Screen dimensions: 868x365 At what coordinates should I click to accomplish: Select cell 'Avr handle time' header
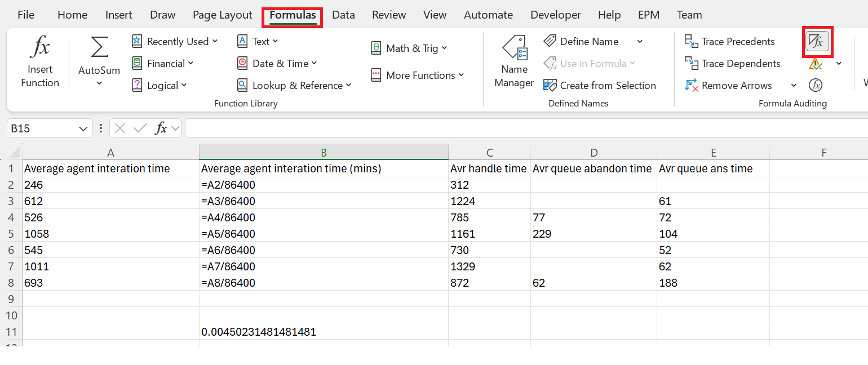[489, 168]
